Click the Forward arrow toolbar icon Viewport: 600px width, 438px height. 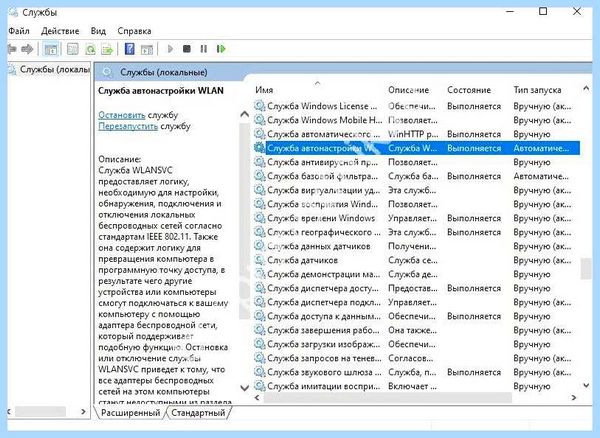pyautogui.click(x=27, y=49)
